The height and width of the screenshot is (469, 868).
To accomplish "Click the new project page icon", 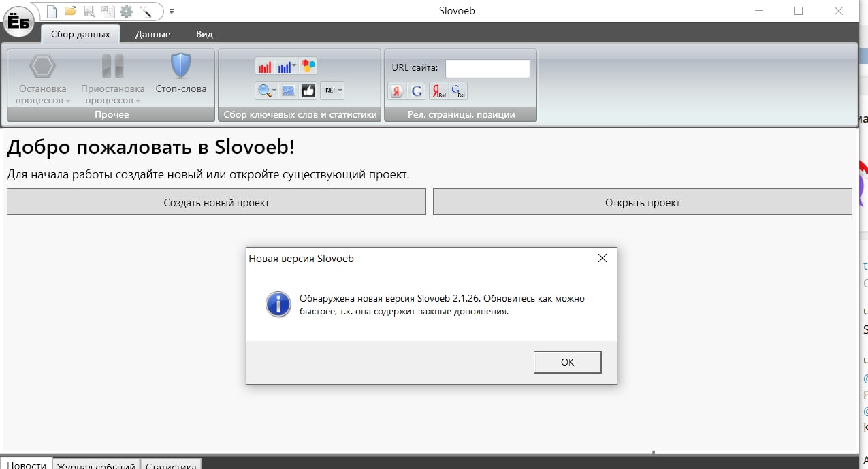I will 52,12.
